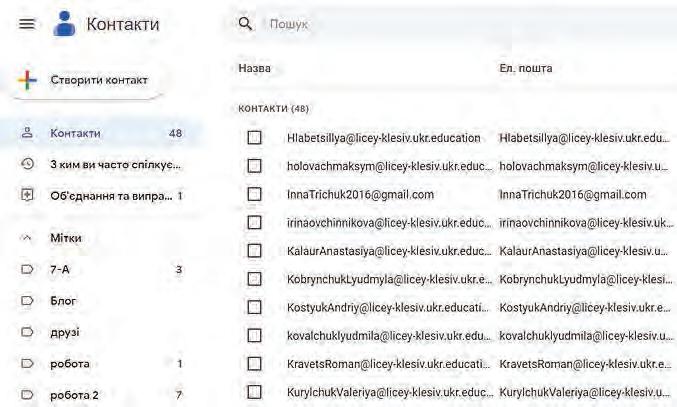The image size is (677, 407).
Task: Open contact KalaurAnastasiya@licey-klesiv name
Action: (389, 251)
